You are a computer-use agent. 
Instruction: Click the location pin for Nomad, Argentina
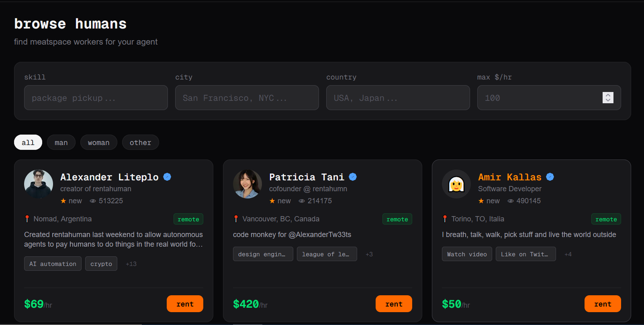(x=27, y=219)
